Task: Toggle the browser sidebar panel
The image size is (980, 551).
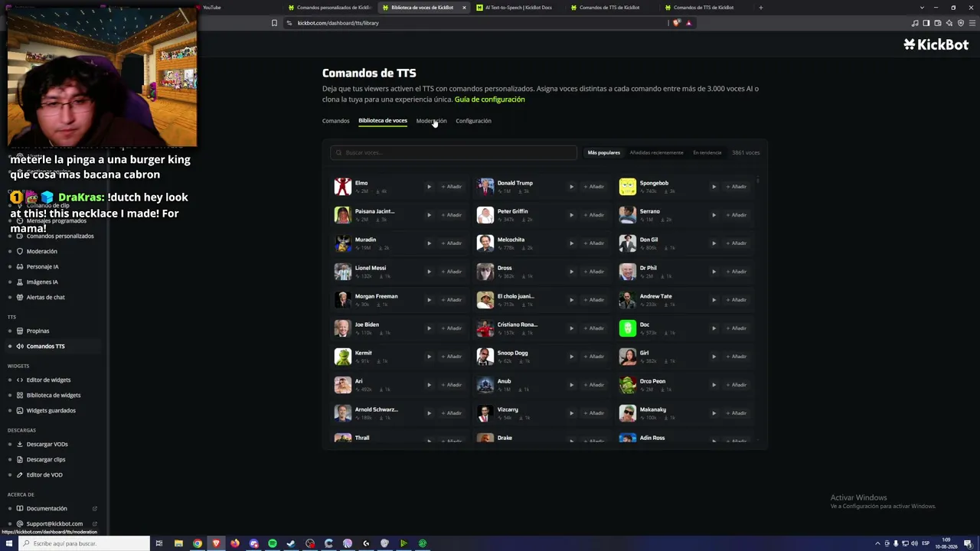Action: [926, 23]
